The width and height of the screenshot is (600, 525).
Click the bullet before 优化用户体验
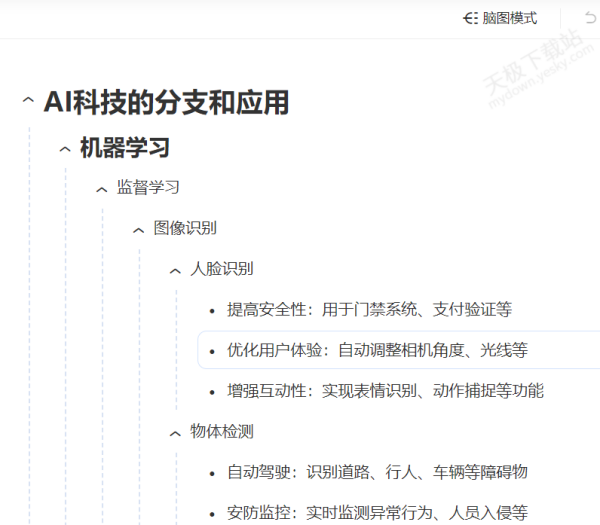(x=212, y=352)
